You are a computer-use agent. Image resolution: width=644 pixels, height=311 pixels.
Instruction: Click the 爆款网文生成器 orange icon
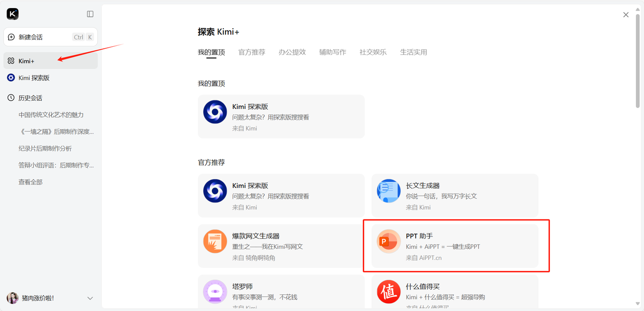[x=215, y=242]
